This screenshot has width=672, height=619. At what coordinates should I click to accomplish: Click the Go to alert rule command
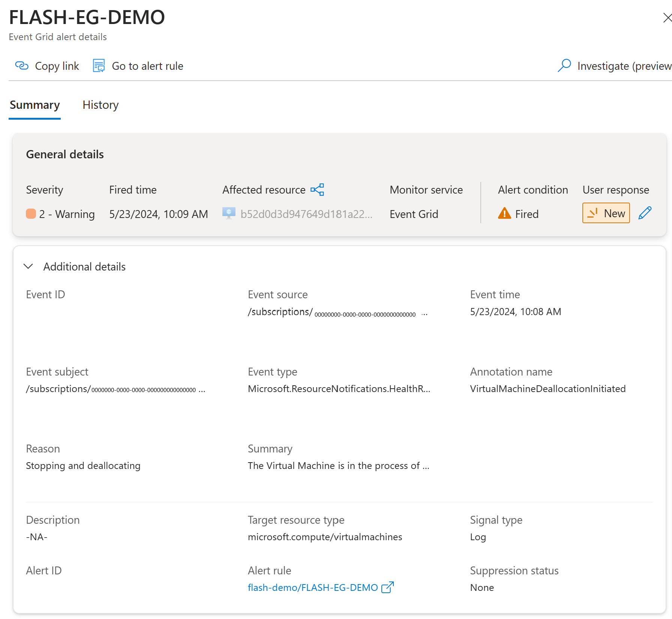point(147,66)
